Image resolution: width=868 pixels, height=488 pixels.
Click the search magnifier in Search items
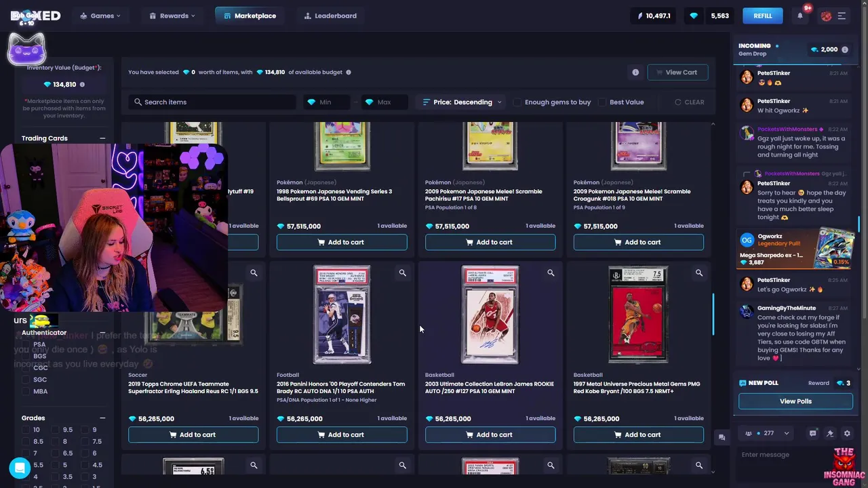click(x=138, y=102)
